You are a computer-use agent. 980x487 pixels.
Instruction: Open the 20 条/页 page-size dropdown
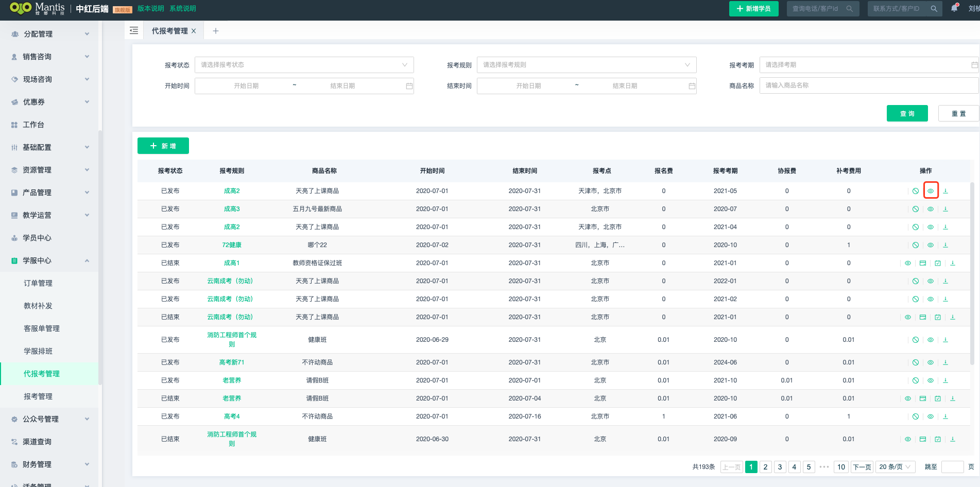[x=896, y=467]
